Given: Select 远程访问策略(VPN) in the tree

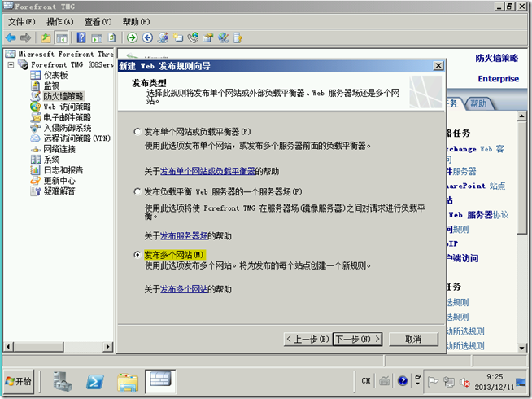Looking at the screenshot, I should tap(77, 138).
